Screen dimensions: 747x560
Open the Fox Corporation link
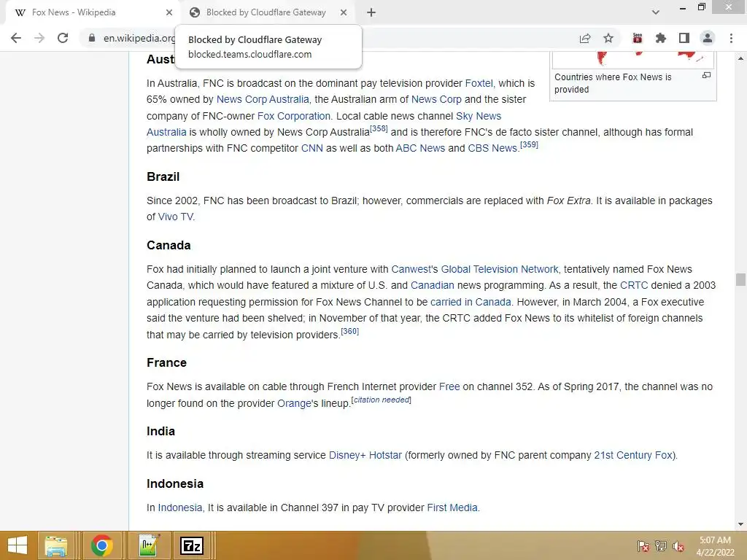click(x=293, y=116)
